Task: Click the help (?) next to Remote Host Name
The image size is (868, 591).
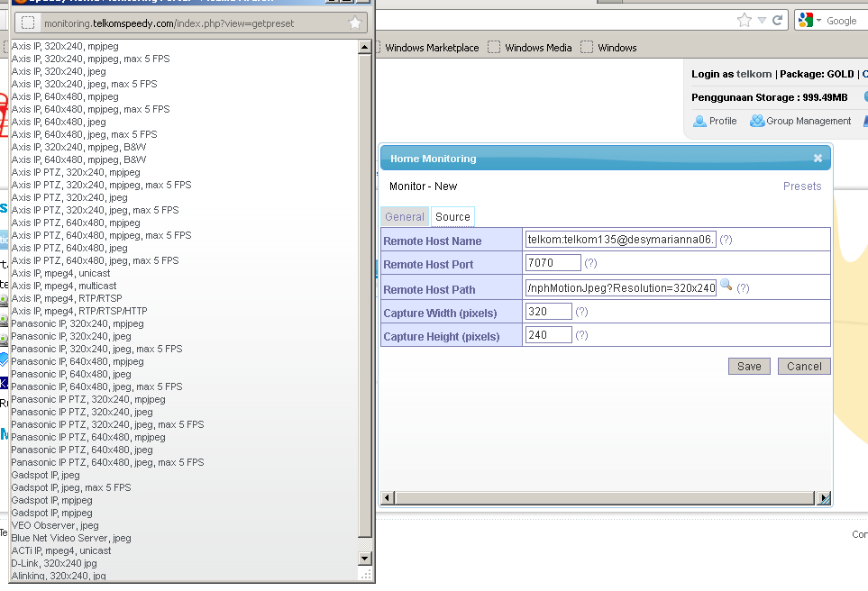Action: 726,240
